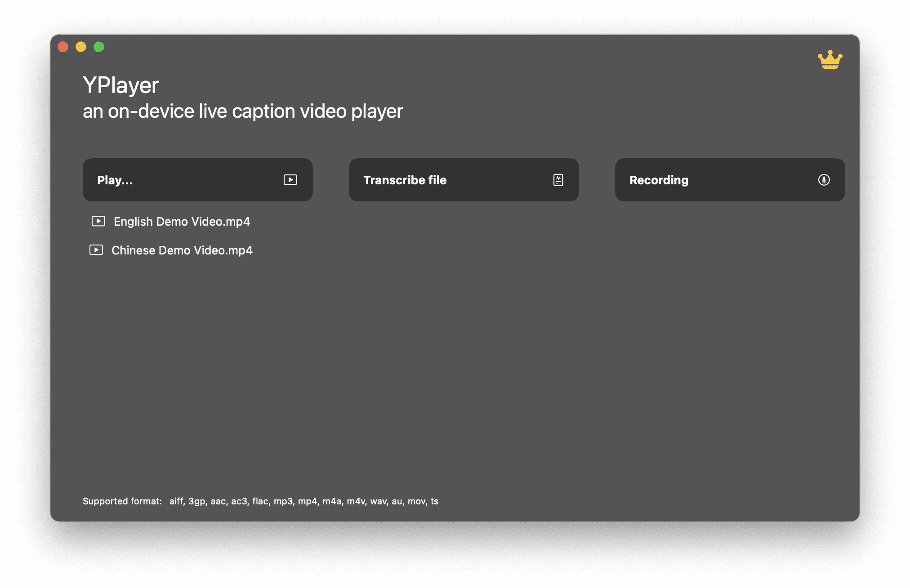Click the list of supported file extensions
The height and width of the screenshot is (588, 910).
tap(303, 501)
